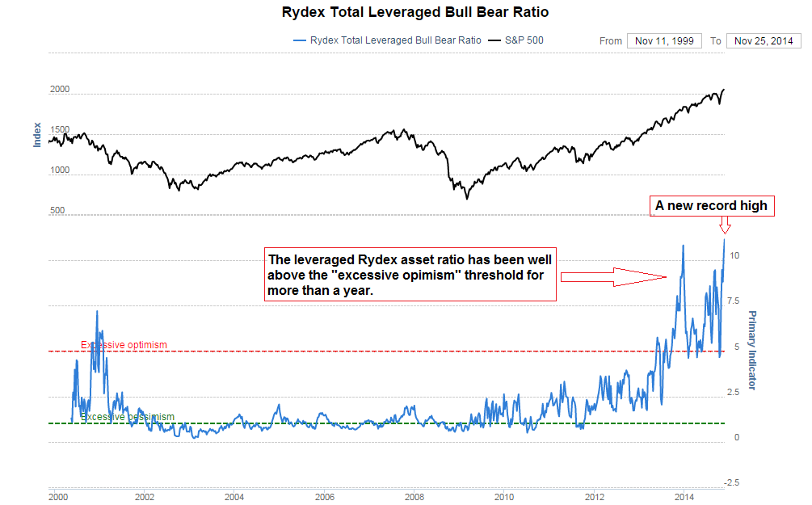The width and height of the screenshot is (812, 505).
Task: Click the From date field Nov 11, 1999
Action: (x=665, y=41)
